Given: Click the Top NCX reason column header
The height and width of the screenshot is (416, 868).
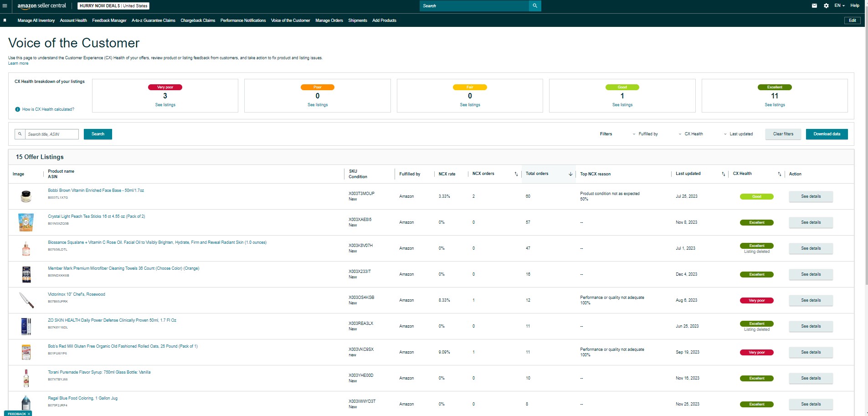Looking at the screenshot, I should click(x=595, y=174).
